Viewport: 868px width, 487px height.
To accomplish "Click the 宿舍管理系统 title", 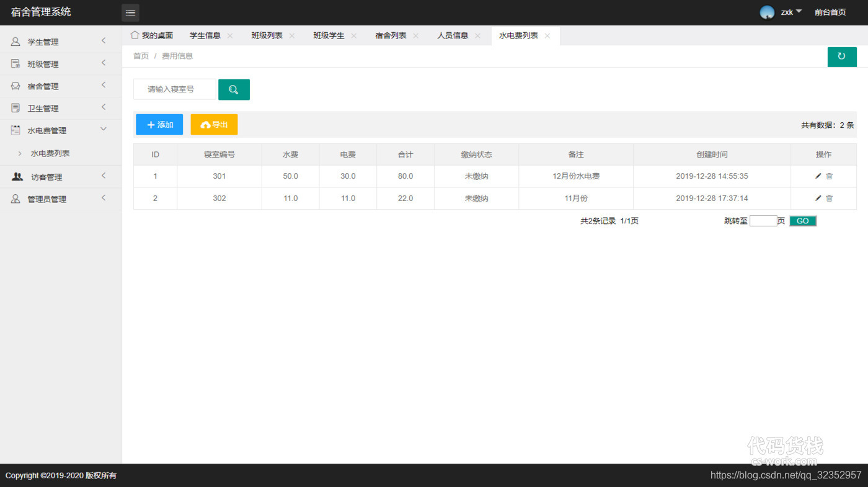I will click(41, 12).
